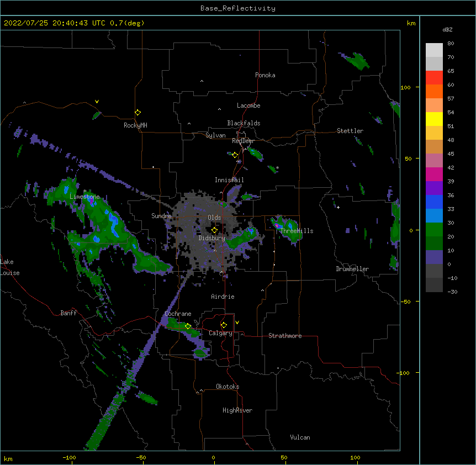This screenshot has height=465, width=476.
Task: Click the green 20-30 dBZ legend swatch
Action: [434, 230]
